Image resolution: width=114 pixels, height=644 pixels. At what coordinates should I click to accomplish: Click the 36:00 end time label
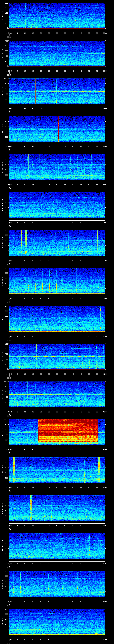[105, 184]
